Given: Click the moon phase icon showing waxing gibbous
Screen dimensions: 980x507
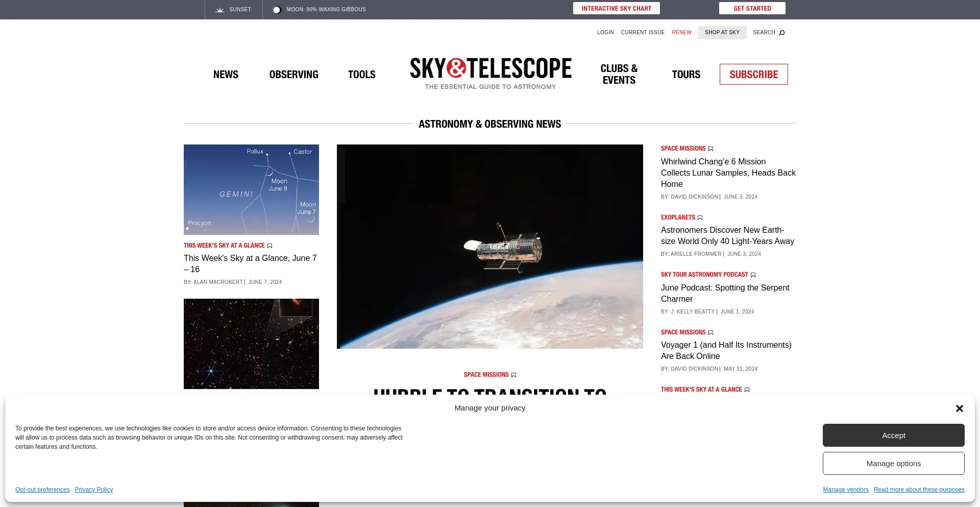Looking at the screenshot, I should [277, 9].
